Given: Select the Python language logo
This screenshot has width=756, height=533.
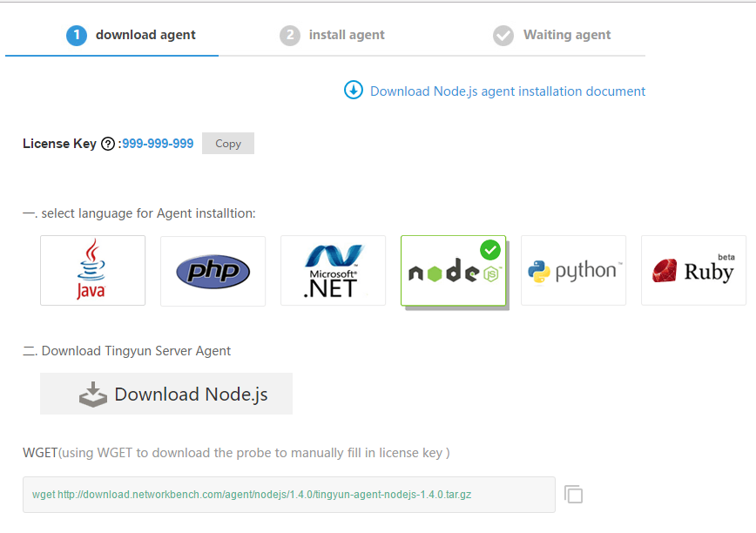Looking at the screenshot, I should (573, 271).
